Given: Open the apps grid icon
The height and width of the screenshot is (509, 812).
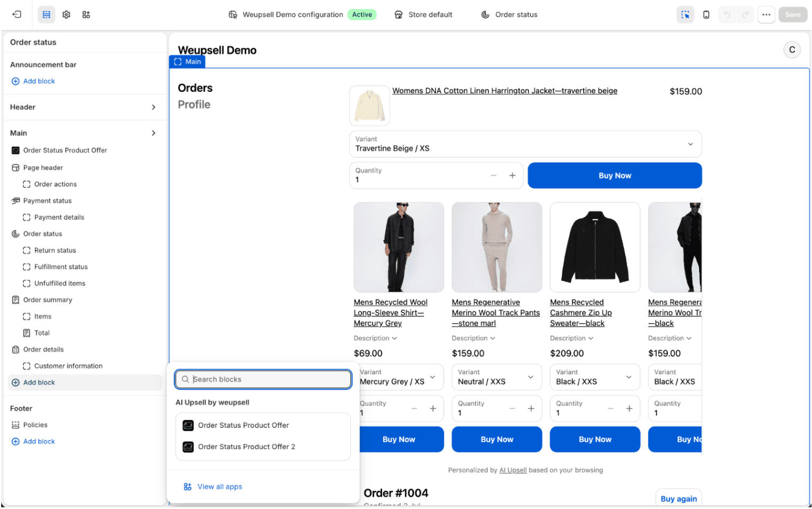Looking at the screenshot, I should (x=86, y=15).
